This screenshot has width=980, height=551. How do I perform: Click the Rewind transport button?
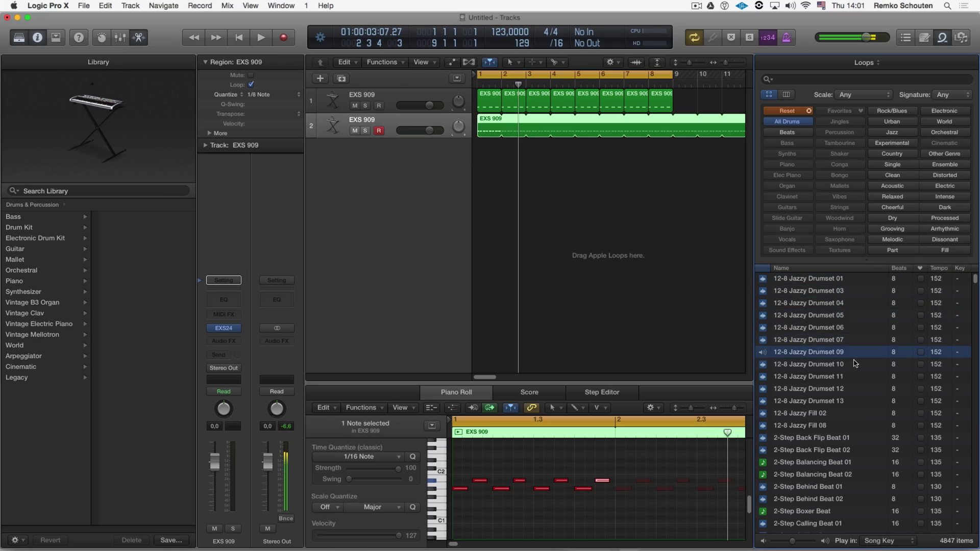coord(194,37)
